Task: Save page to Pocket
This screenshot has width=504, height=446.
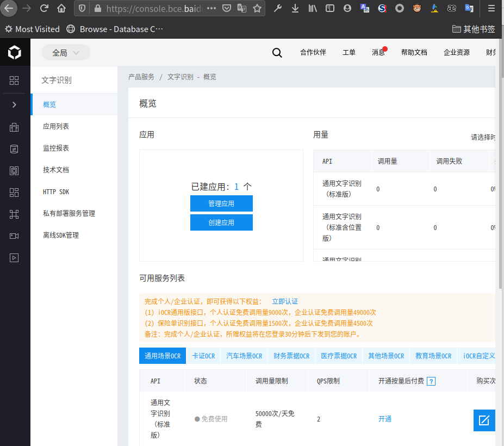Action: (227, 8)
